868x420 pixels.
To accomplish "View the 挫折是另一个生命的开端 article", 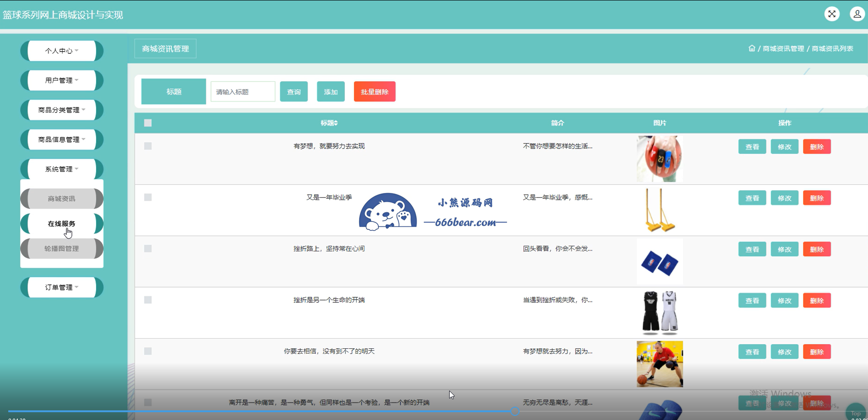I will click(752, 301).
